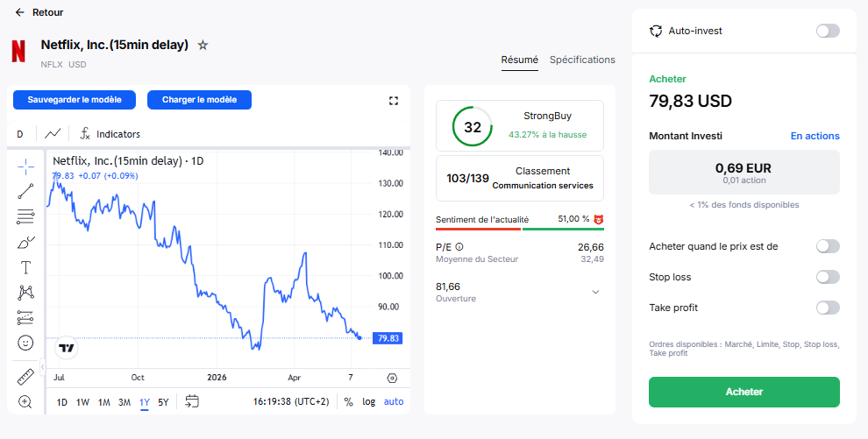Open chart settings gear icon
The image size is (868, 439).
[x=393, y=379]
